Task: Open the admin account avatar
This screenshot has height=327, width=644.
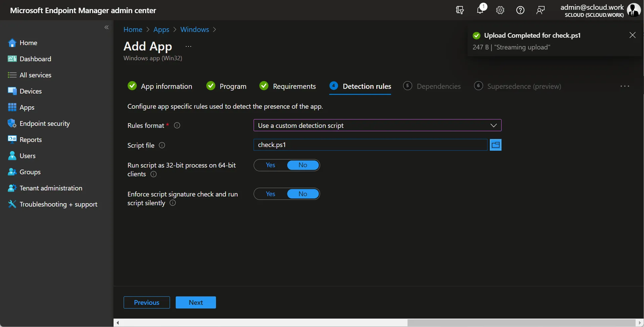Action: point(634,10)
